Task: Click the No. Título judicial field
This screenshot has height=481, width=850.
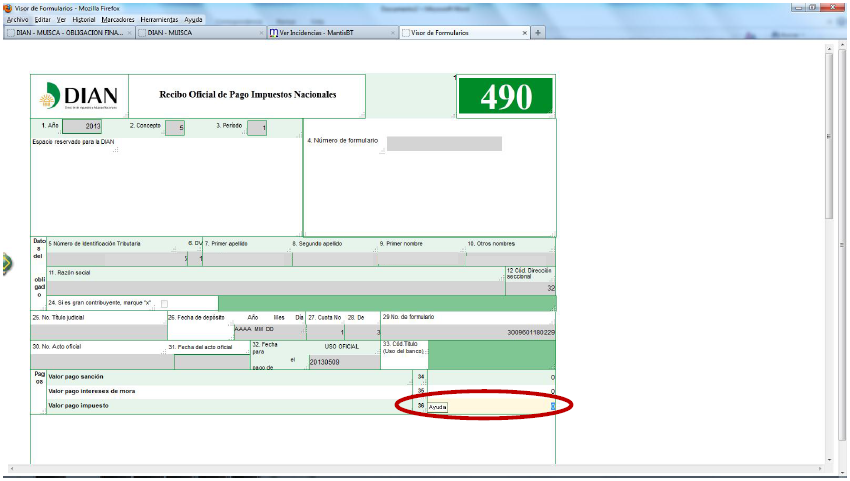Action: [99, 332]
